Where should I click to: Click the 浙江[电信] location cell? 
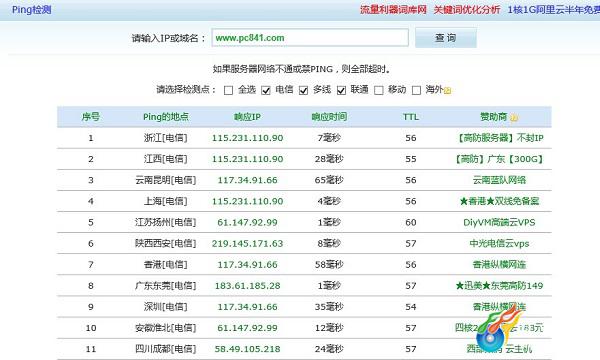(166, 138)
